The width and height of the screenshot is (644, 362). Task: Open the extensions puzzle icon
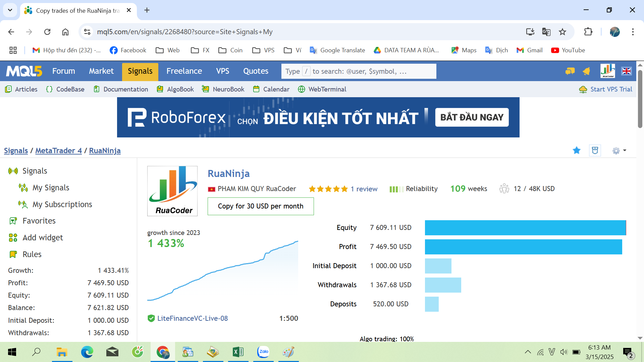[588, 32]
